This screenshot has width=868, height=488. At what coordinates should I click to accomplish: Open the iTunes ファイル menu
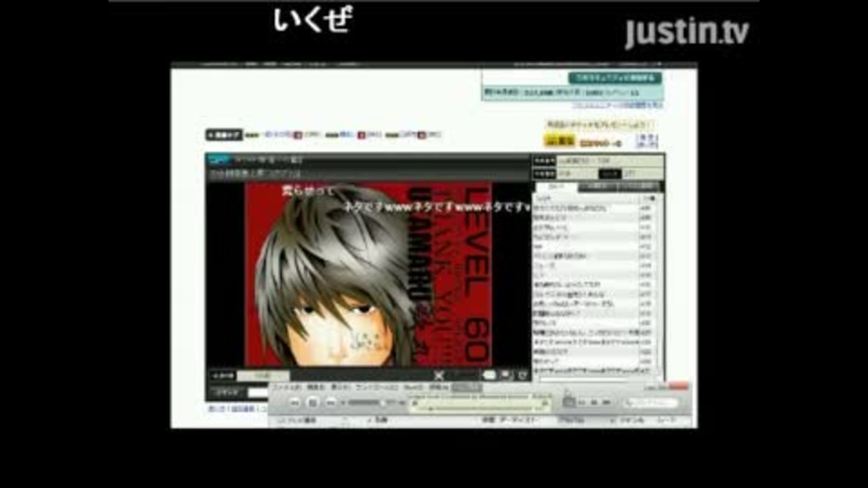click(287, 388)
